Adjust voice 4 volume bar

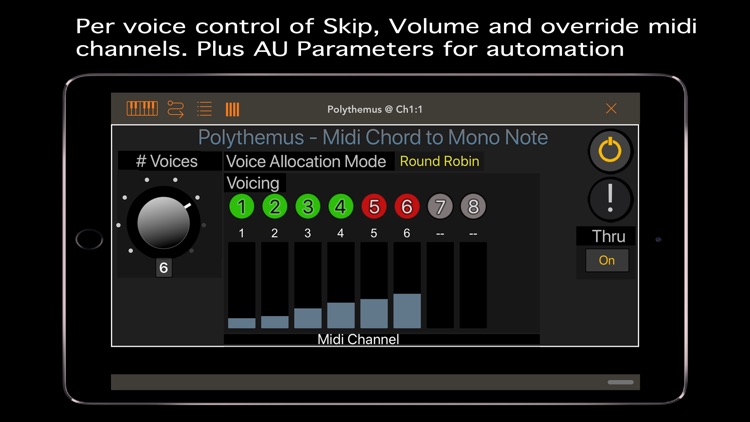(341, 285)
